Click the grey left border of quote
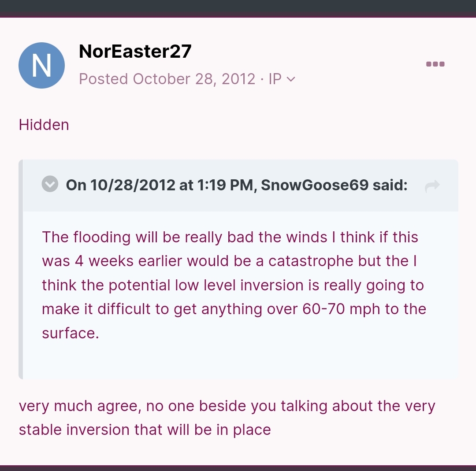The image size is (476, 471). pyautogui.click(x=21, y=269)
